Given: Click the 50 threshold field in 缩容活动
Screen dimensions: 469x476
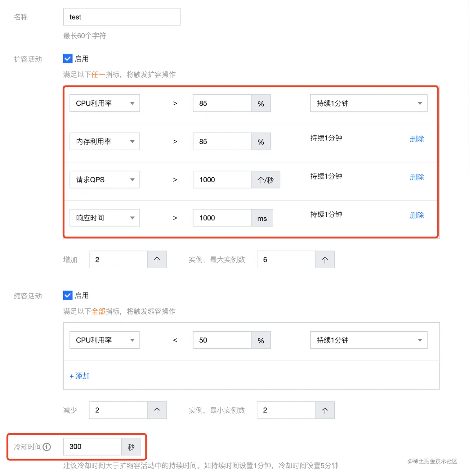Looking at the screenshot, I should click(x=222, y=340).
